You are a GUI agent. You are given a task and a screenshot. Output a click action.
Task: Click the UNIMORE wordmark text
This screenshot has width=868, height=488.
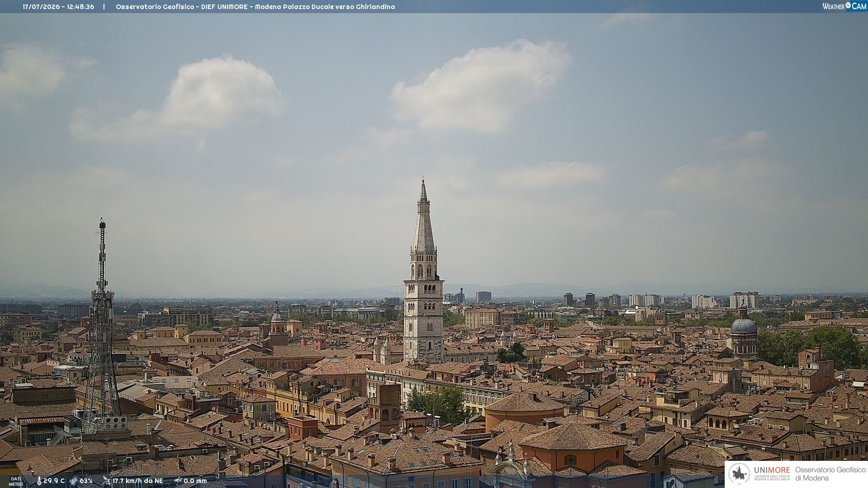(772, 470)
